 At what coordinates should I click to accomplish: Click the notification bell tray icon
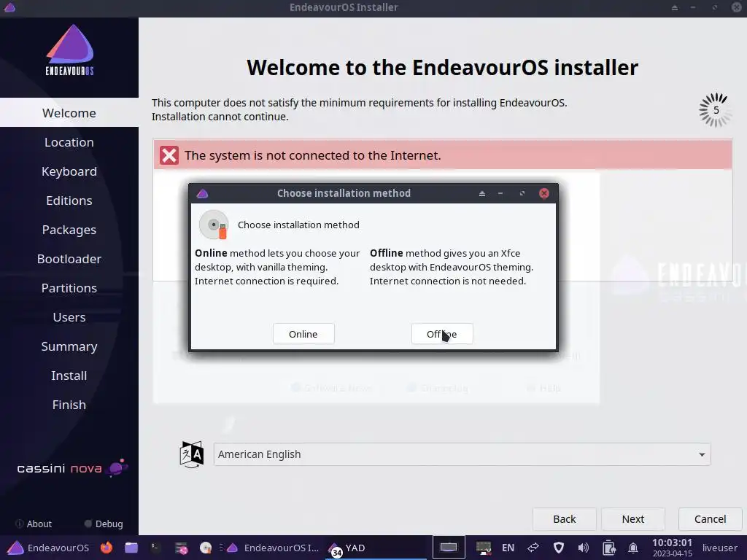(633, 548)
